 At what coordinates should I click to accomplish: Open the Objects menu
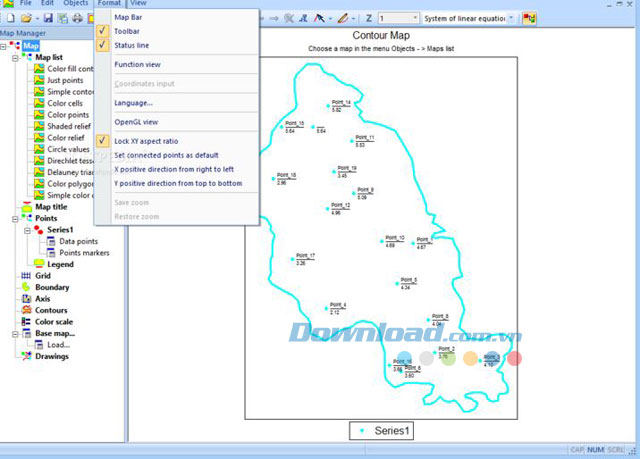(x=76, y=3)
